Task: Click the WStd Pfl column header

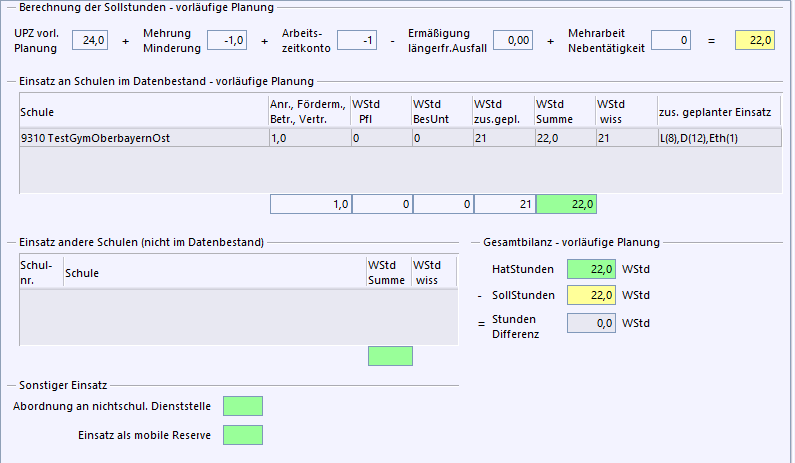Action: pyautogui.click(x=381, y=112)
